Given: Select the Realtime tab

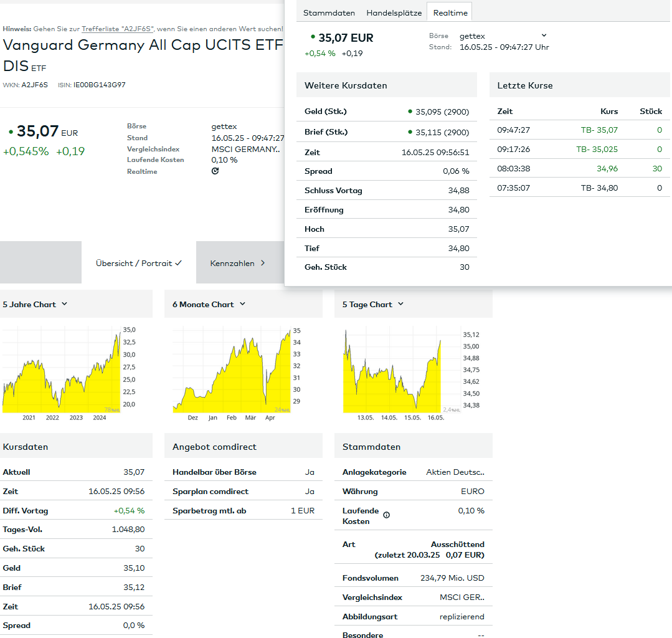Looking at the screenshot, I should (x=450, y=12).
